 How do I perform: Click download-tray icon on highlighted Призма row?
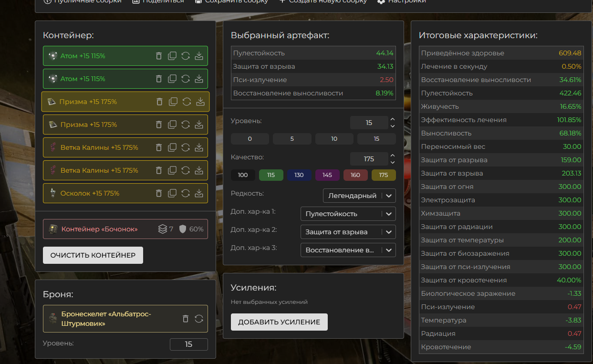[x=200, y=102]
